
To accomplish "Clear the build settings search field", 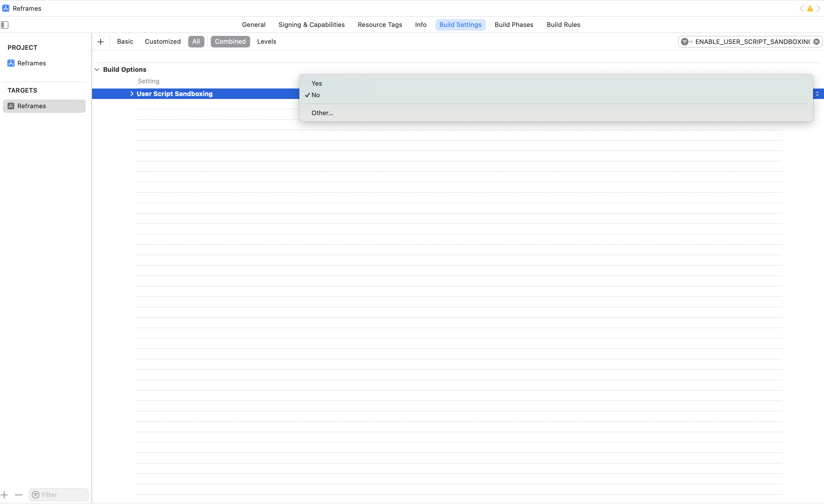I will (816, 42).
